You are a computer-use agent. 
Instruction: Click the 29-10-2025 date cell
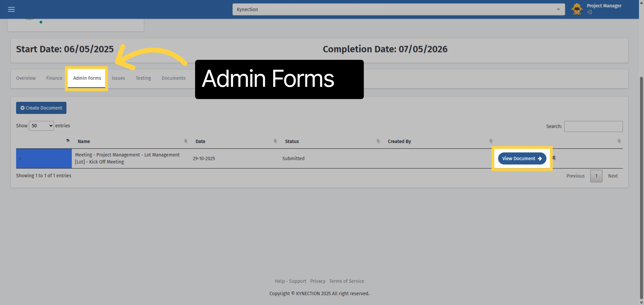204,158
